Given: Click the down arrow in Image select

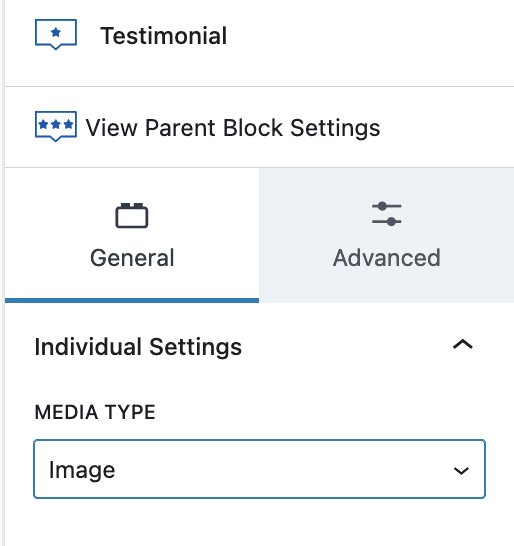Looking at the screenshot, I should coord(461,470).
